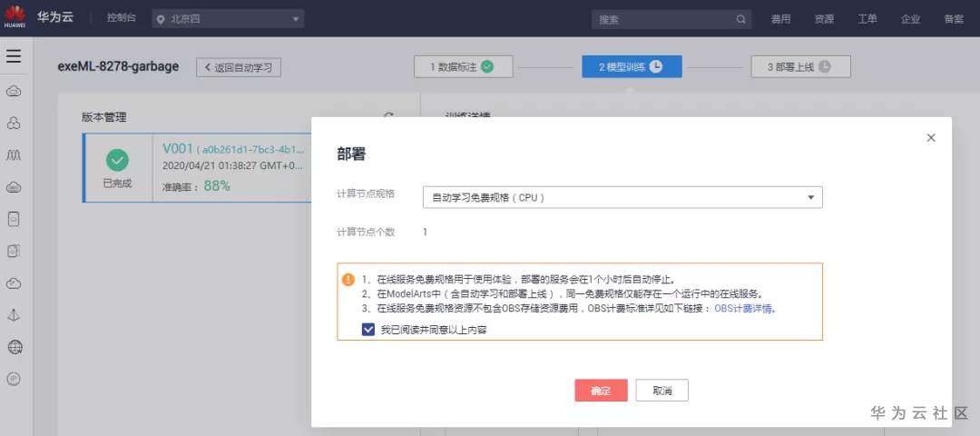Click the Huawei logo
The image size is (980, 436).
(x=15, y=17)
